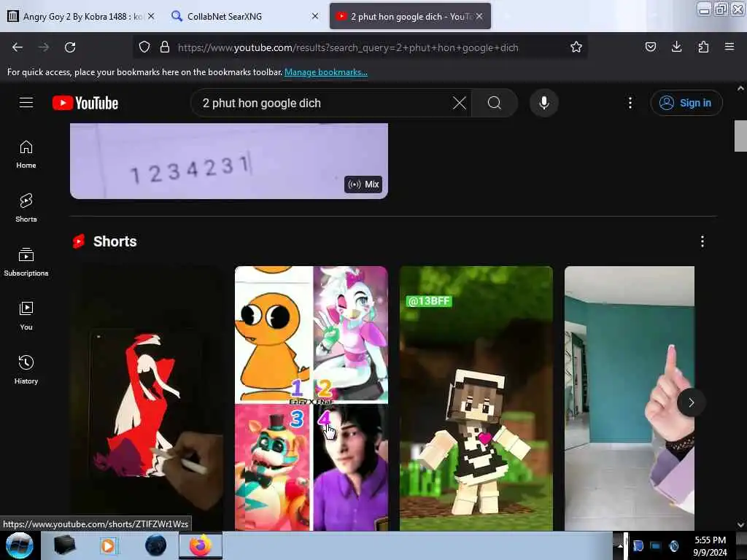Screen dimensions: 747x560
Task: Open tracking protection shield info
Action: [x=144, y=47]
